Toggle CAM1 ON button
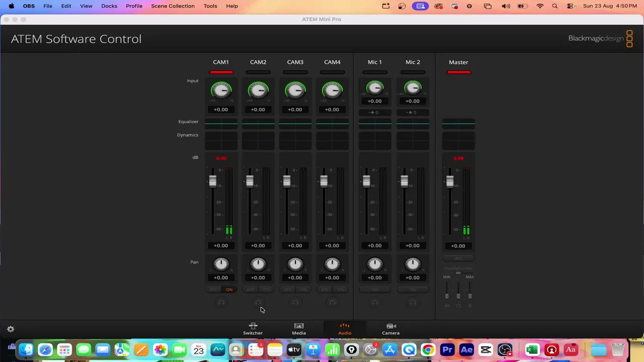 coord(229,290)
